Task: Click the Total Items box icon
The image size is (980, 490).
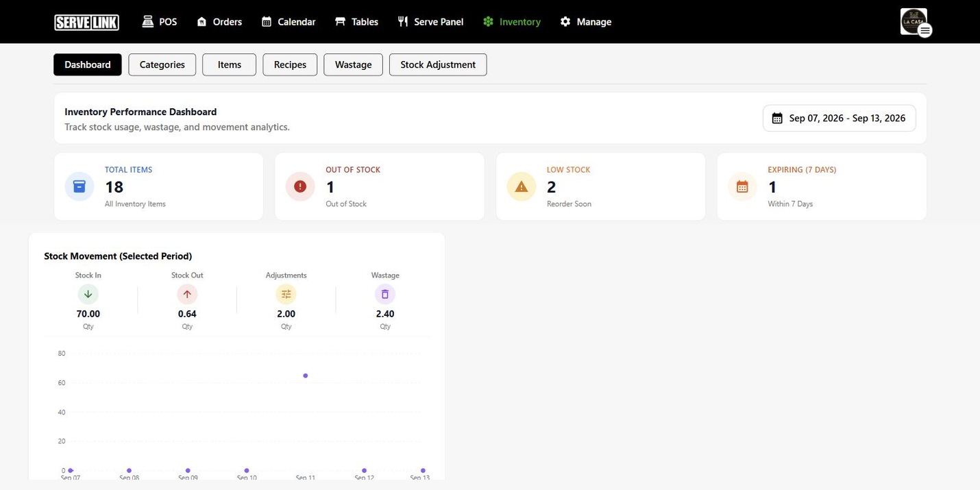Action: [79, 186]
